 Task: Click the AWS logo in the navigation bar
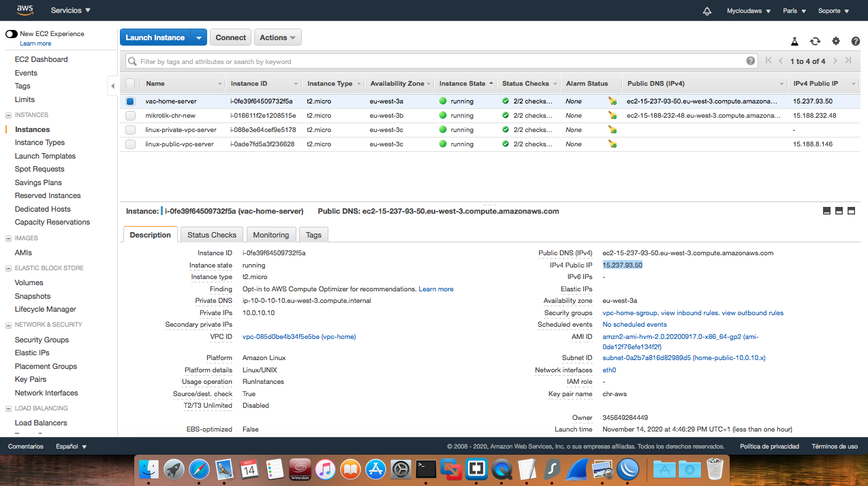tap(25, 10)
